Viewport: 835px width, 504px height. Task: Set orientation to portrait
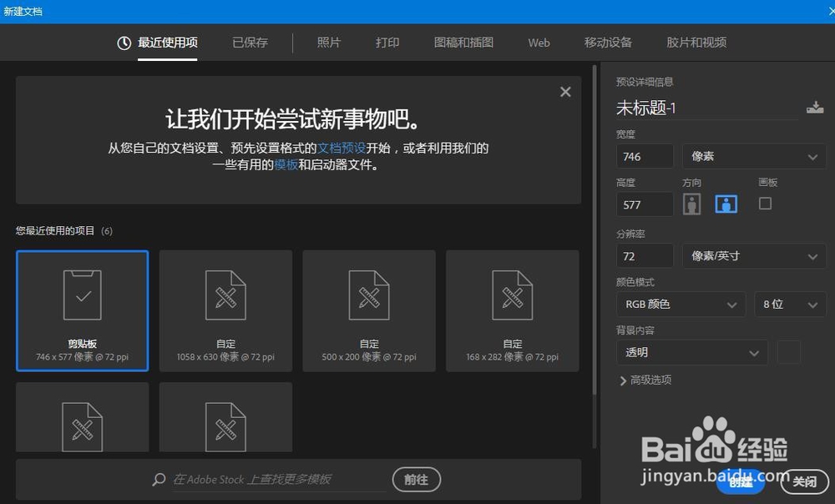[691, 204]
